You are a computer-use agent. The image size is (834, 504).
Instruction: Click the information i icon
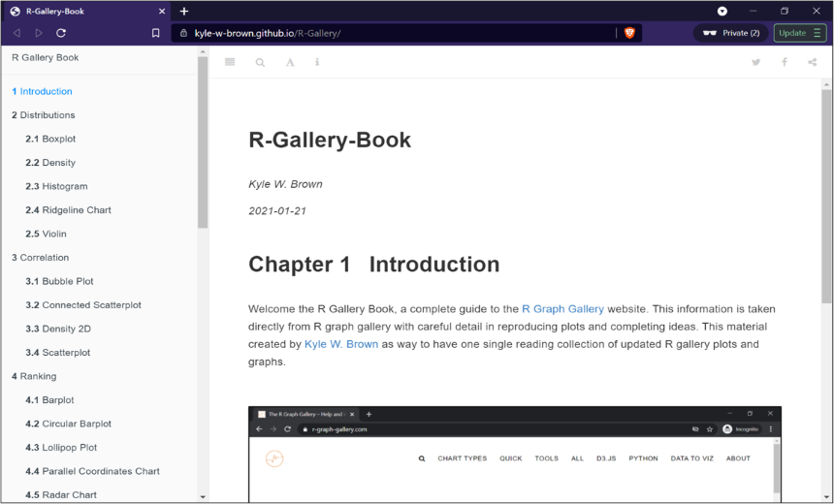(x=317, y=62)
